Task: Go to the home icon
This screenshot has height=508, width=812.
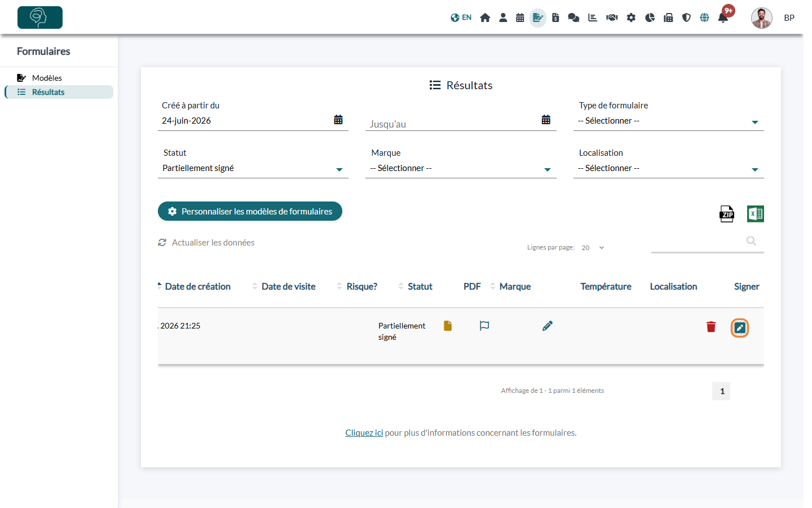Action: pos(485,17)
